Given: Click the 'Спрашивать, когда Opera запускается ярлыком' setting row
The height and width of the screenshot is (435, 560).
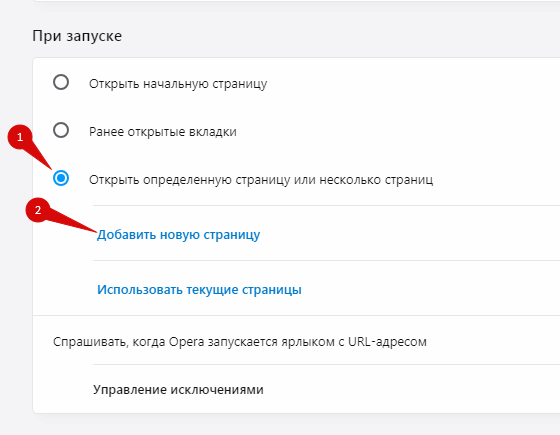Looking at the screenshot, I should tap(296, 342).
